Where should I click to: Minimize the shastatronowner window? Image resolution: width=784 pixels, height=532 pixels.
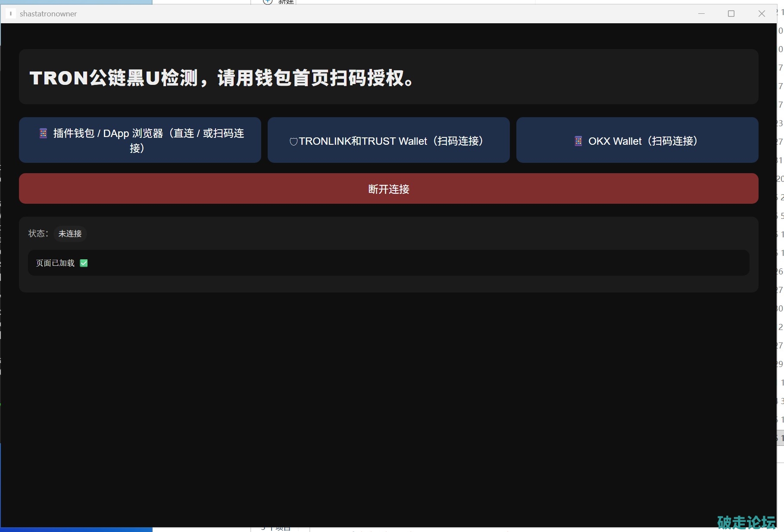(701, 14)
